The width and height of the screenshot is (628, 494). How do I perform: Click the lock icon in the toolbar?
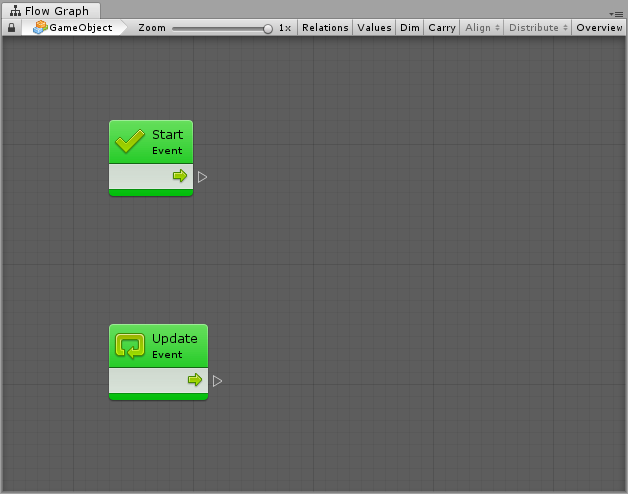11,28
